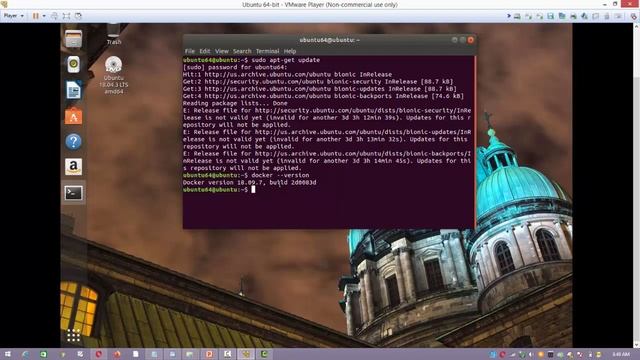
Task: Open LibreOffice Writer from the dock
Action: click(73, 90)
